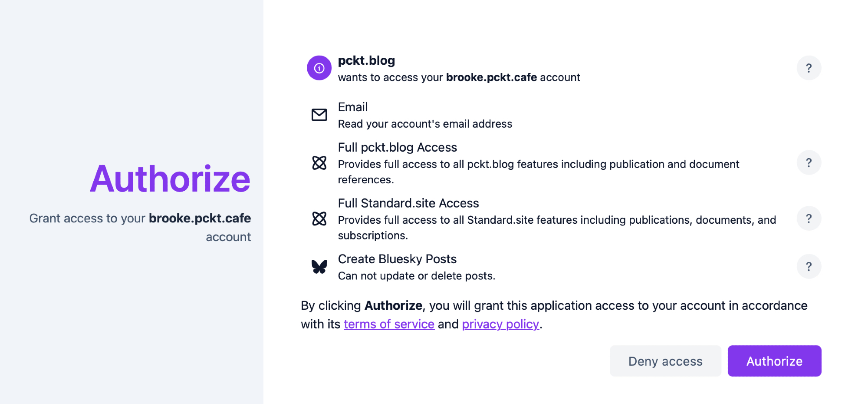The image size is (868, 404).
Task: Open help for pckt.blog app request
Action: click(x=809, y=68)
